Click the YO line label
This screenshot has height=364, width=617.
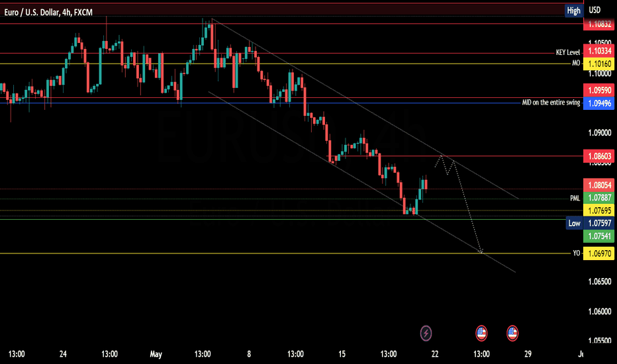(x=576, y=253)
